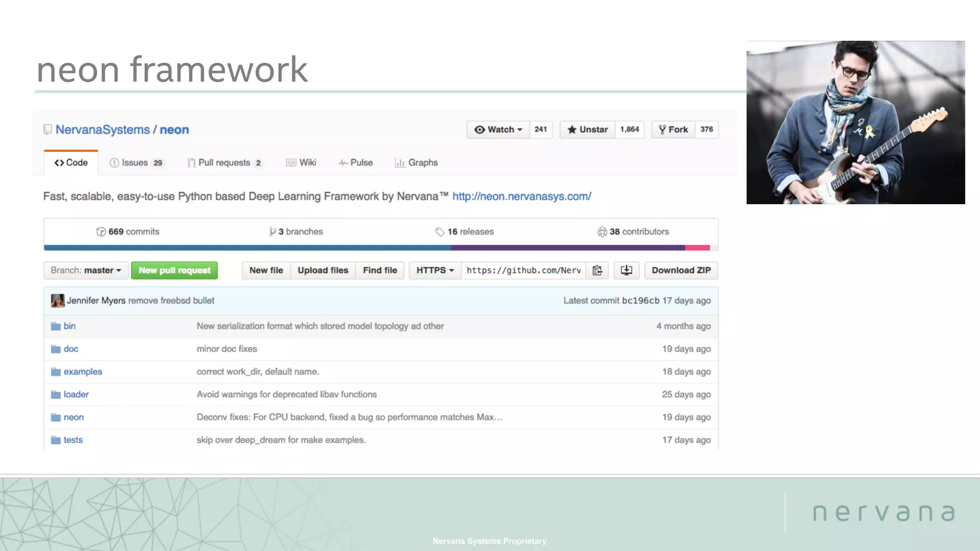Click the tests folder icon
The width and height of the screenshot is (980, 551).
(x=56, y=440)
